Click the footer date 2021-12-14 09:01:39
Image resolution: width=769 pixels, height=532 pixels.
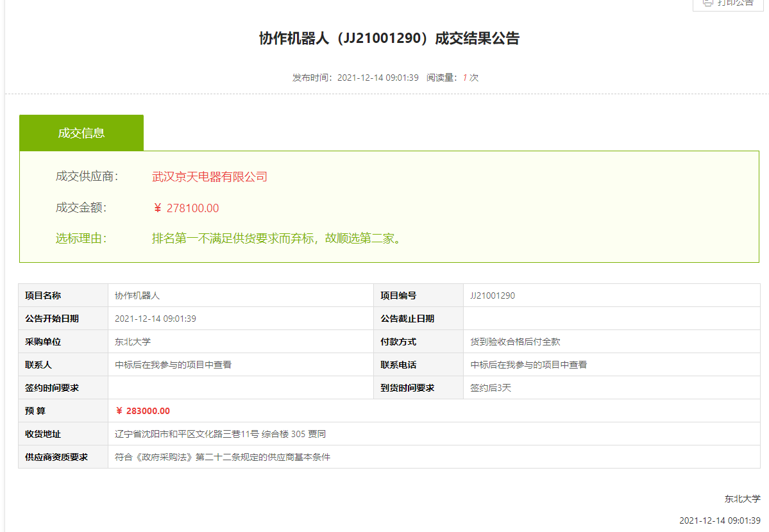click(x=720, y=520)
